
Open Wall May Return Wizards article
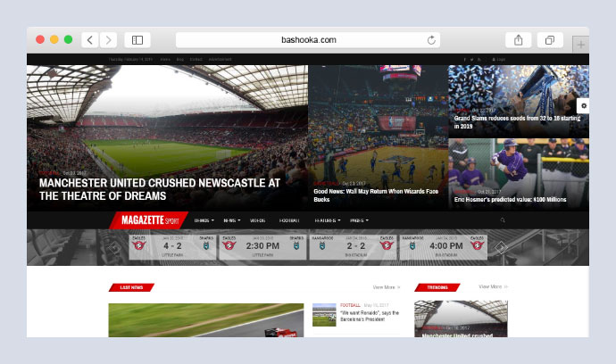tap(376, 195)
